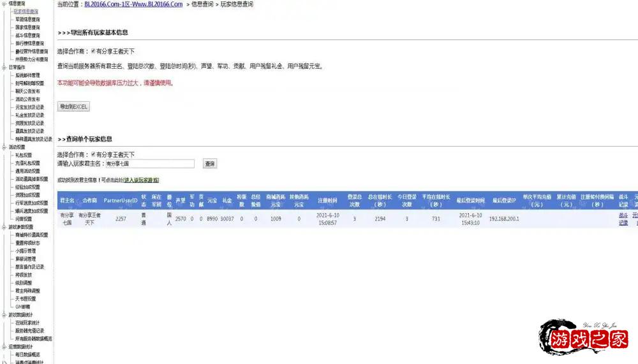Open 将领发放 in sidebar
The height and width of the screenshot is (364, 638).
pyautogui.click(x=24, y=275)
